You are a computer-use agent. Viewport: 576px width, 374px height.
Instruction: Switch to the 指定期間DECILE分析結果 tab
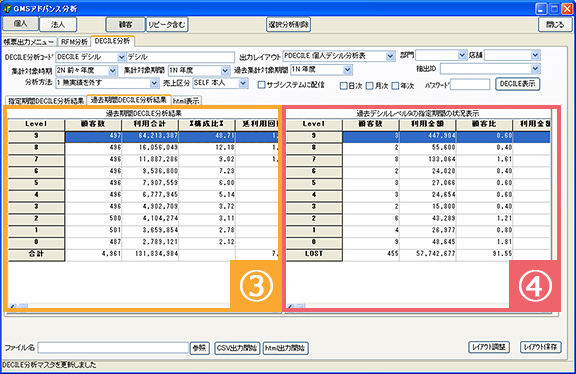tap(46, 101)
